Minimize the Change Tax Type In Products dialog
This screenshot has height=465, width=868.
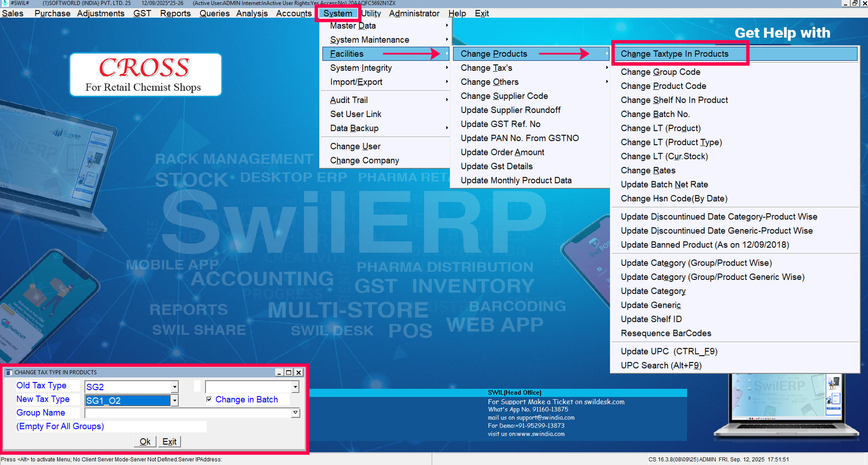(x=279, y=372)
